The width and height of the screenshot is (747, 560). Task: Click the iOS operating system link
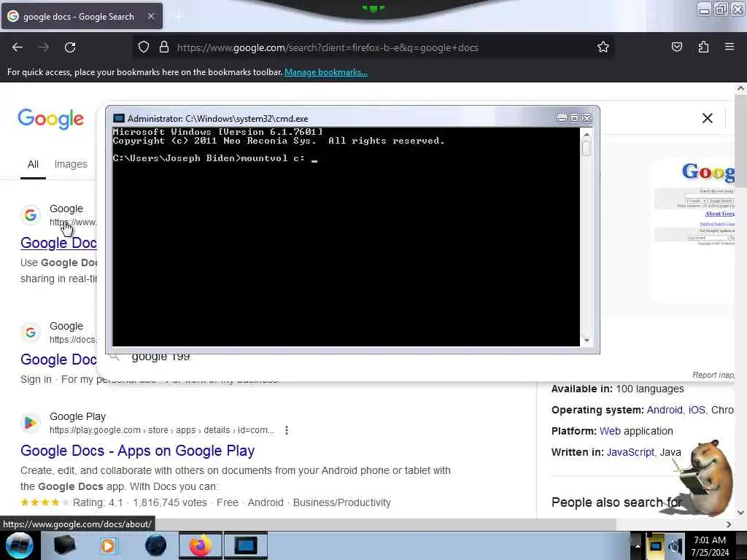pyautogui.click(x=697, y=410)
